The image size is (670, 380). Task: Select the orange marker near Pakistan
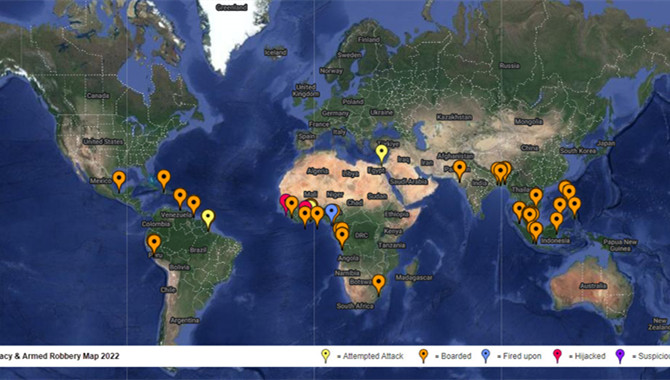click(x=460, y=169)
